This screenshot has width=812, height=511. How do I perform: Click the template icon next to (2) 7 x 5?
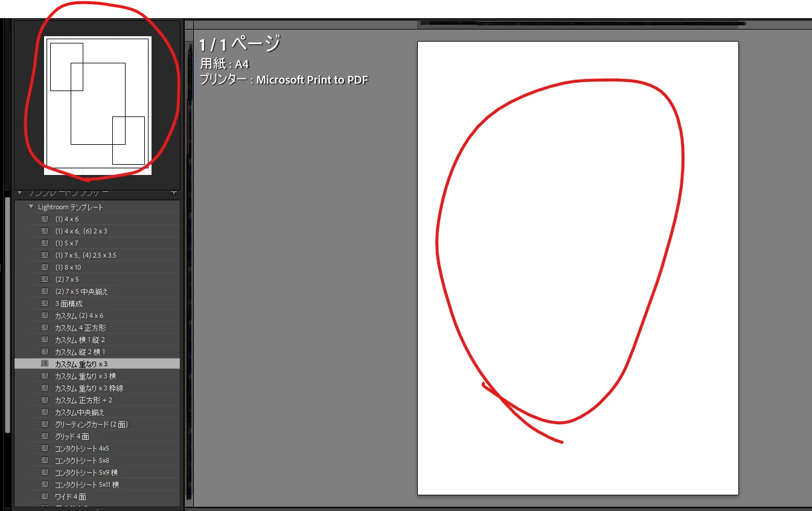coord(45,279)
